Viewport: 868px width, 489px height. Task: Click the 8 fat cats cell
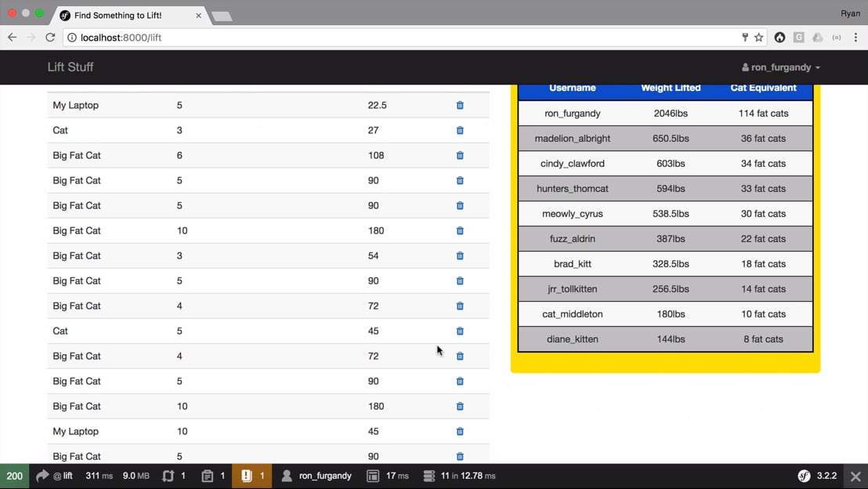[x=763, y=339]
